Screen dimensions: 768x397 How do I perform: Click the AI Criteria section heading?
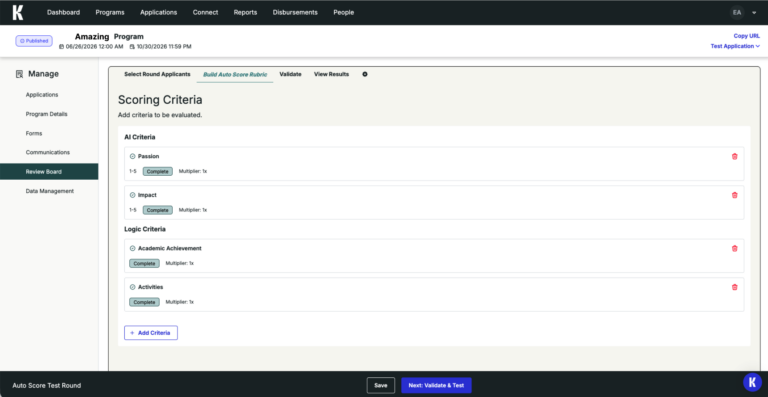tap(140, 138)
